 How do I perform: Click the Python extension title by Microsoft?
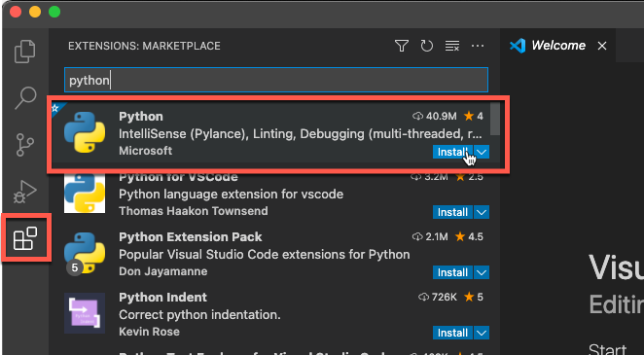click(x=141, y=116)
